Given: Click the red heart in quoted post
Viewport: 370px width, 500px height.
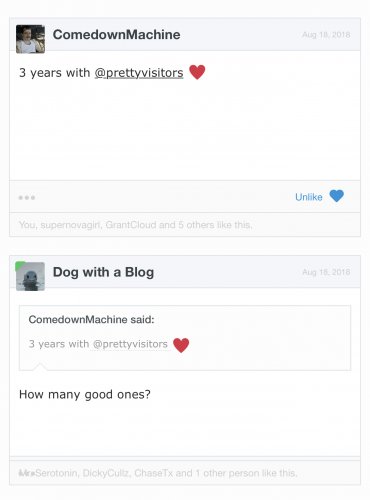Looking at the screenshot, I should click(181, 345).
